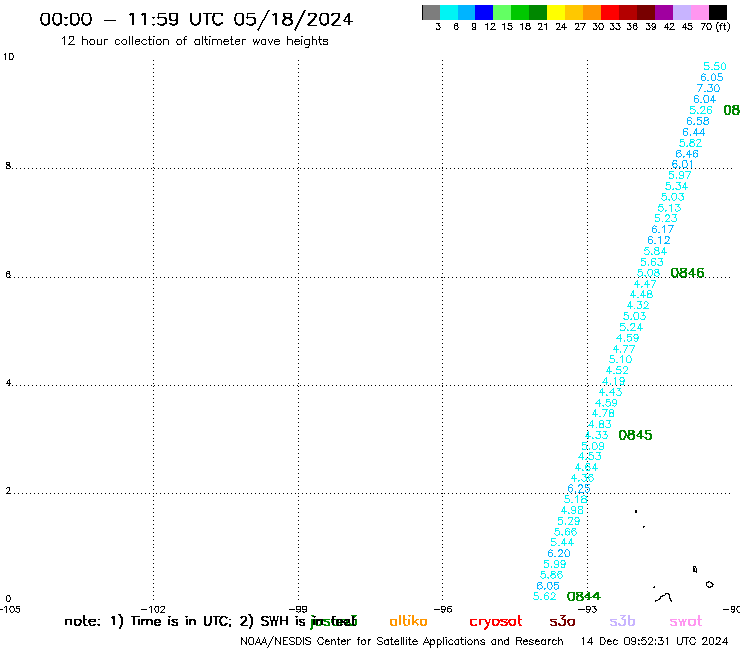Click the '7.30' wave height value
740x650 pixels.
coord(708,88)
